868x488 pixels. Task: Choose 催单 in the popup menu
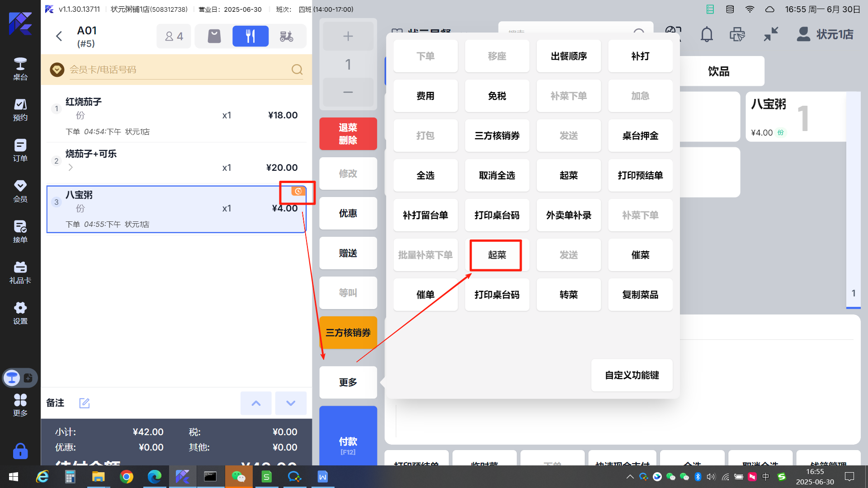[425, 295]
